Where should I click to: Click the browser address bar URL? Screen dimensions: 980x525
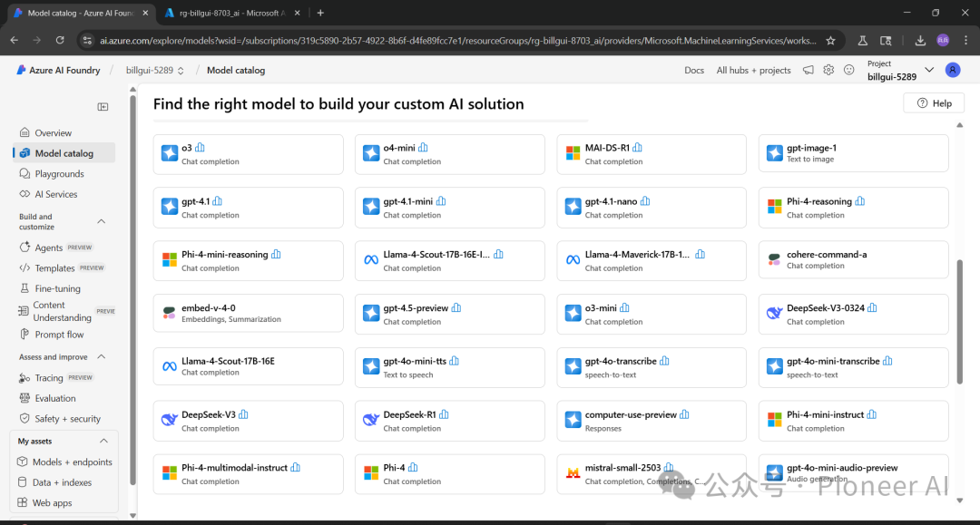(x=457, y=41)
